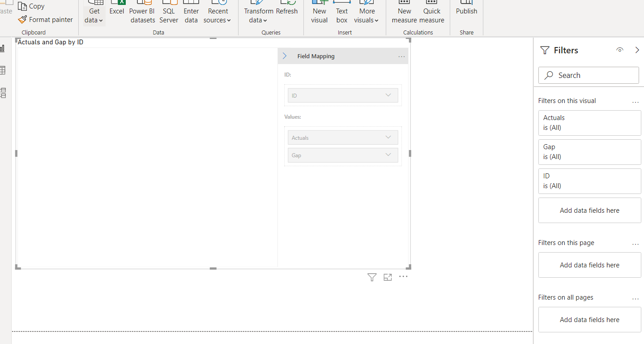The width and height of the screenshot is (644, 344).
Task: Click the filter funnel icon below the visual
Action: [x=372, y=277]
